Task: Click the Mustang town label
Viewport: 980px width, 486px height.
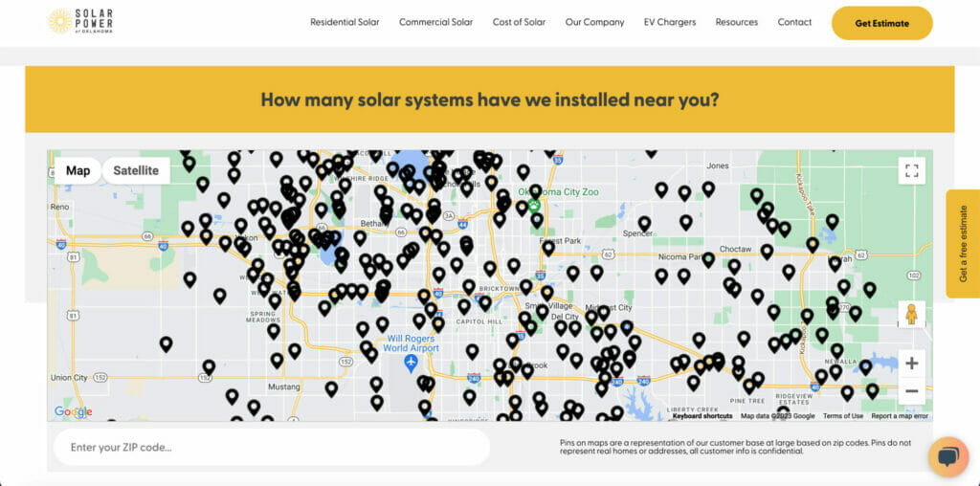Action: tap(283, 387)
